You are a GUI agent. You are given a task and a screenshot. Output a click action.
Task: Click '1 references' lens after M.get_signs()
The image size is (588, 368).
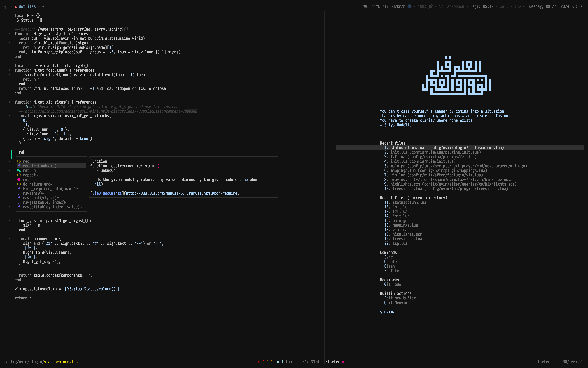click(x=76, y=34)
